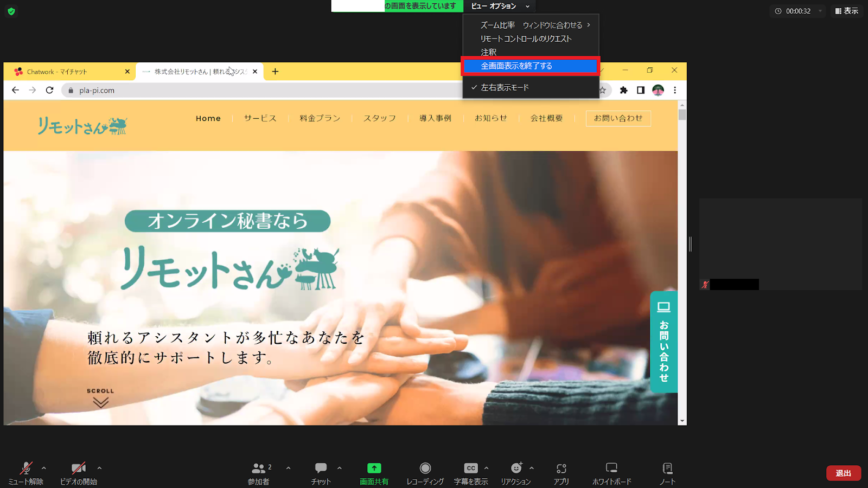Screen dimensions: 868x488
Task: Open ズーム比率 submenu
Action: click(531, 25)
